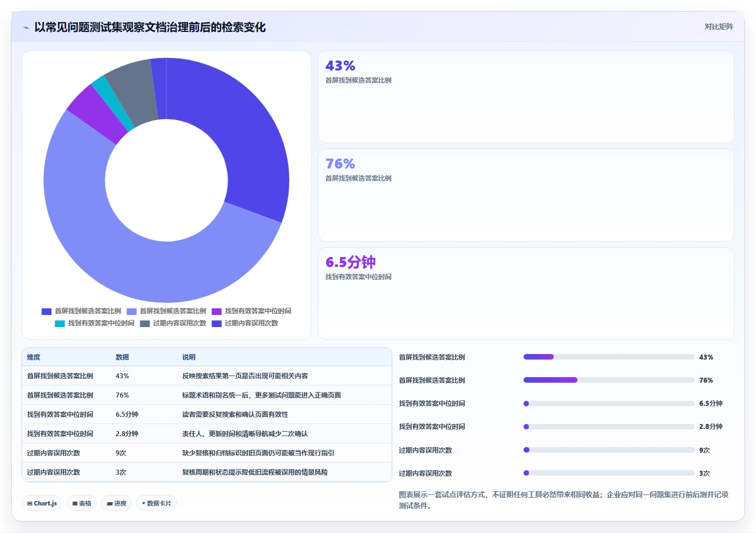Click the thin cyan donut segment
The image size is (756, 533).
[113, 103]
